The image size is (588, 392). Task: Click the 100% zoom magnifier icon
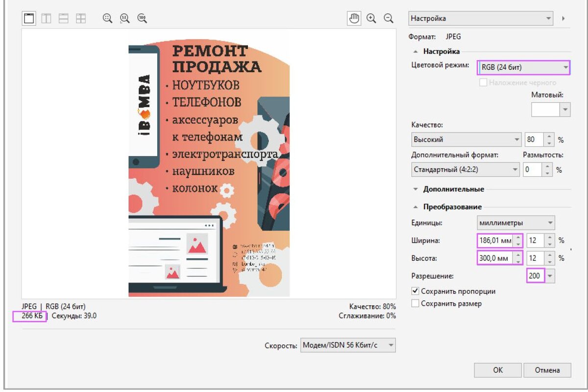pos(142,19)
